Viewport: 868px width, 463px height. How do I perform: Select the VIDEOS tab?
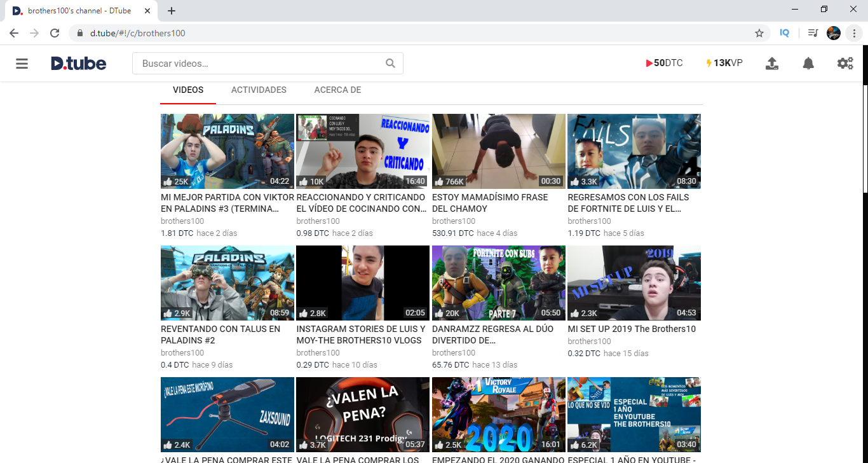tap(187, 90)
